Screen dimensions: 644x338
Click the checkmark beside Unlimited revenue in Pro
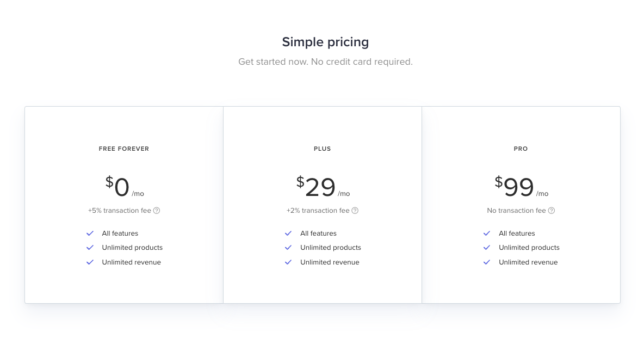[x=486, y=262]
